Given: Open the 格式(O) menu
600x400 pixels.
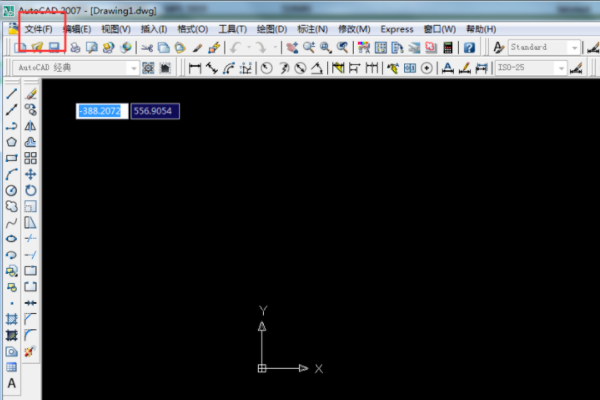Looking at the screenshot, I should (x=192, y=29).
